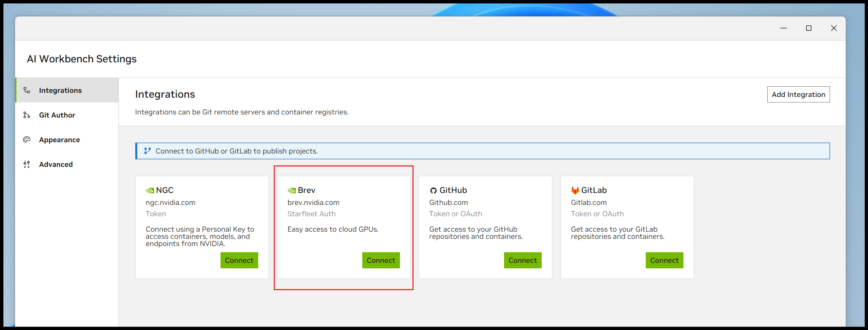Click the Appearance palette icon

(27, 140)
